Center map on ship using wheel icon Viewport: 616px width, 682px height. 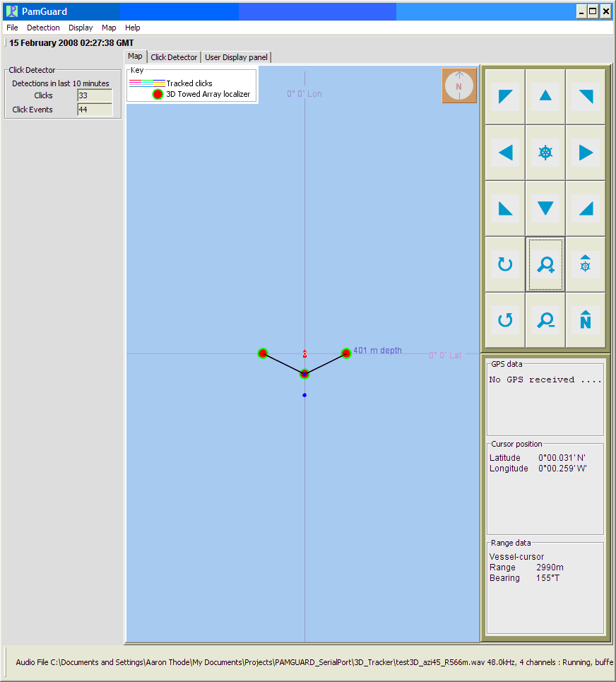545,153
